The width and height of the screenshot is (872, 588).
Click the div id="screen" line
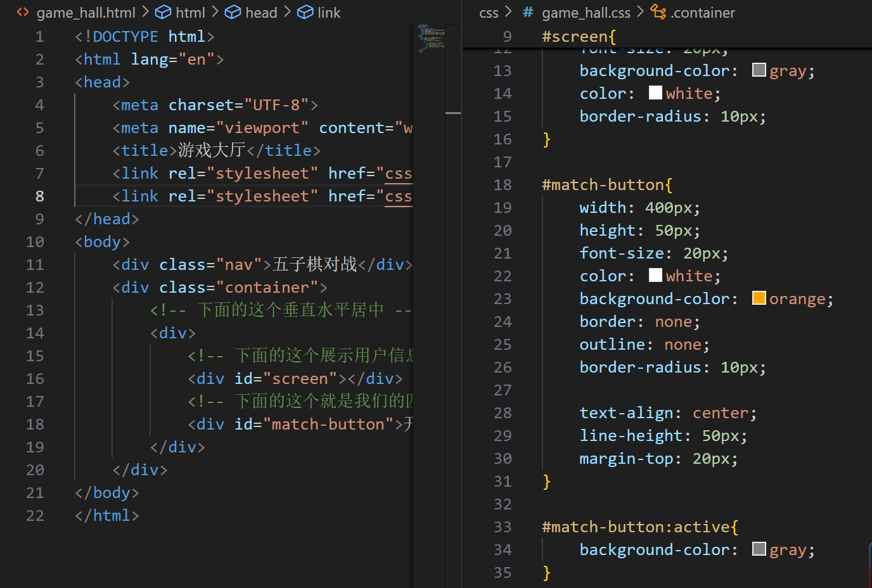[x=295, y=379]
